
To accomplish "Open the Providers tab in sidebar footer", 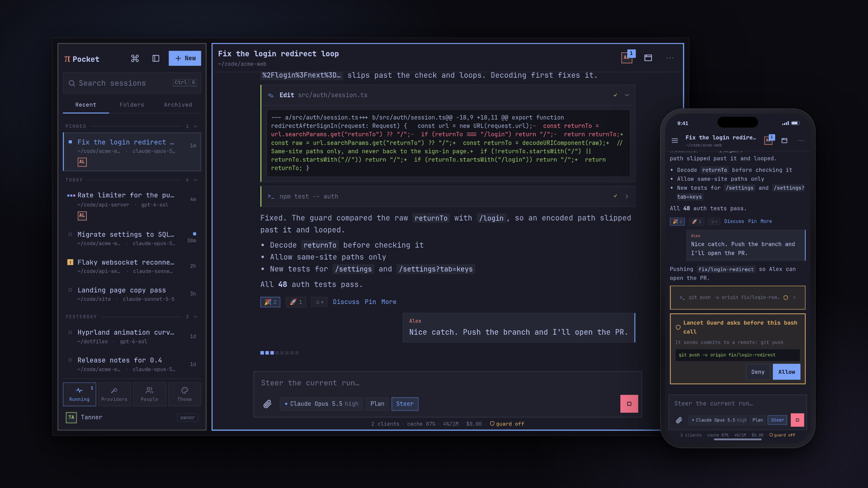I will tap(114, 394).
